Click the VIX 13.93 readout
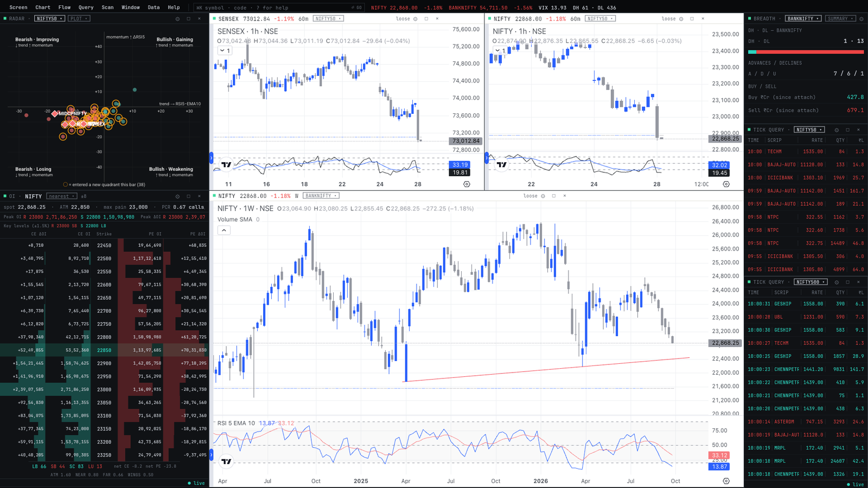 552,8
